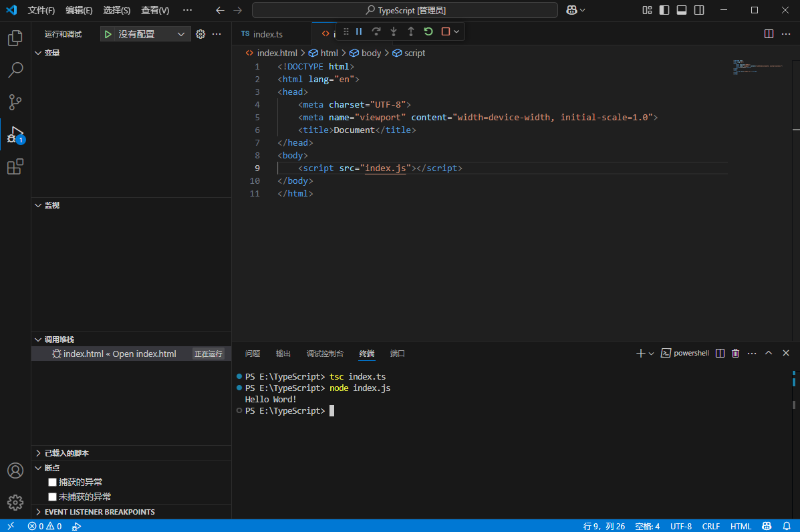Open the Explorer icon in the activity bar

tap(15, 38)
